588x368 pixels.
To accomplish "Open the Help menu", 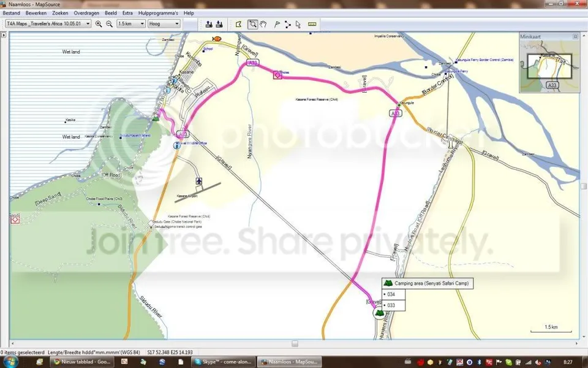I will pyautogui.click(x=189, y=13).
